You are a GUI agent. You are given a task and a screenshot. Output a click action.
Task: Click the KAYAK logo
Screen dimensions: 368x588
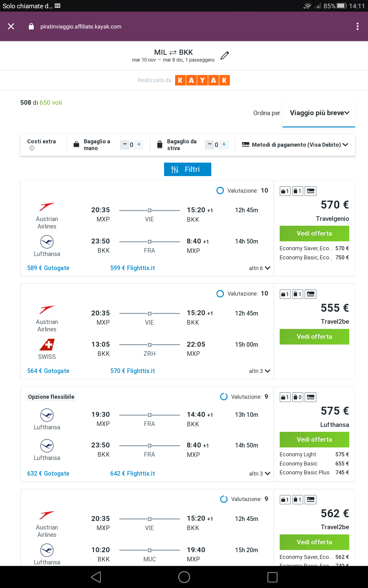[202, 80]
